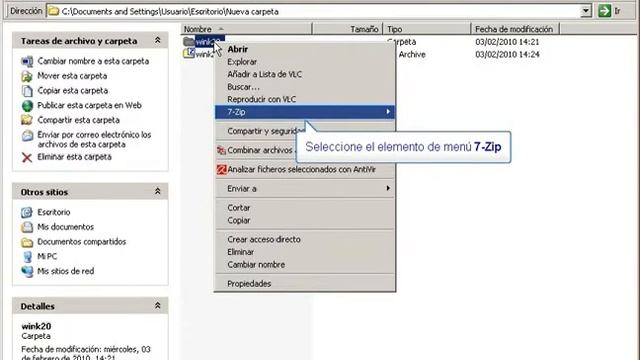
Task: Click the AntiVir red umbrella icon
Action: coord(221,169)
